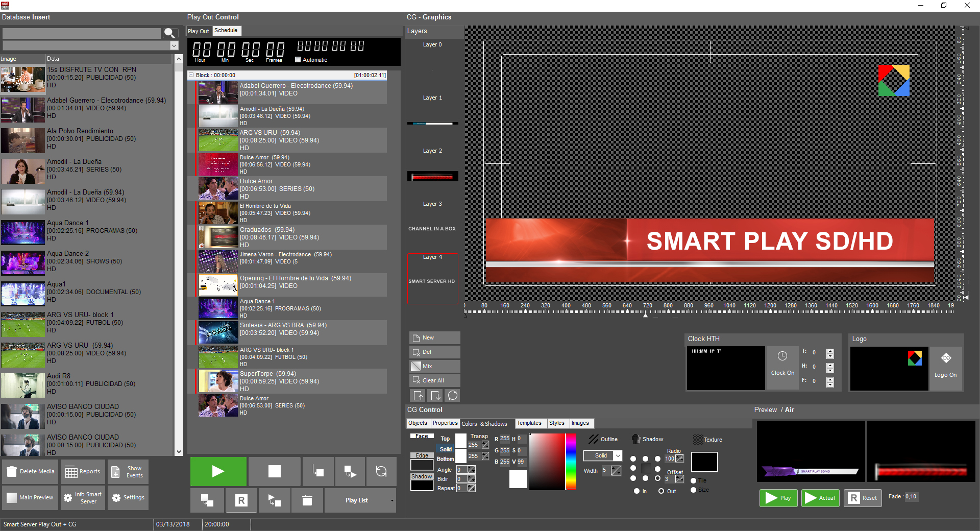The width and height of the screenshot is (980, 531).
Task: Click the Mix layer button
Action: 434,366
